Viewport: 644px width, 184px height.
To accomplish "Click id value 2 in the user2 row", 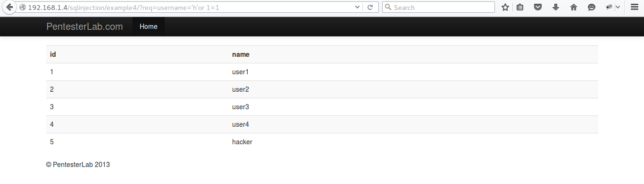I will click(52, 89).
